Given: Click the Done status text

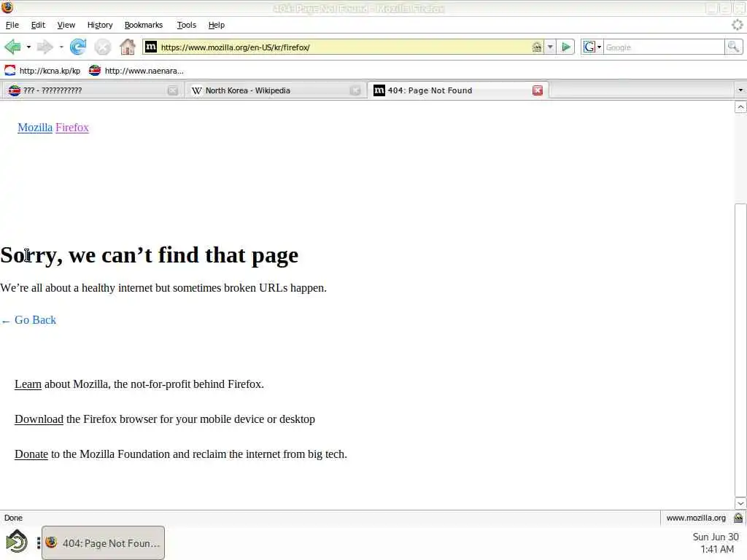Looking at the screenshot, I should (13, 518).
